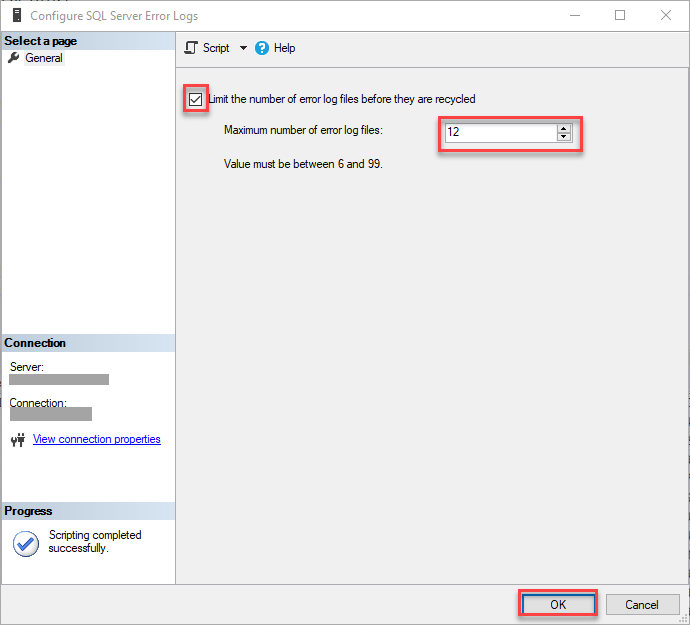Open Help from the toolbar text
This screenshot has width=690, height=625.
tap(284, 48)
